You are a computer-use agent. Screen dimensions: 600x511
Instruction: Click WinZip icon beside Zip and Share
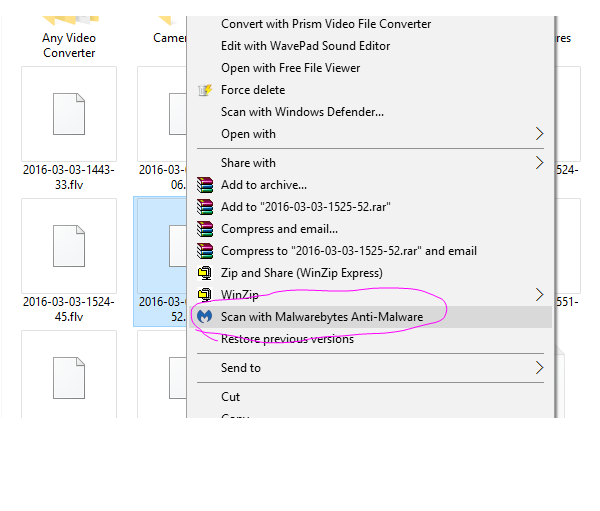click(x=205, y=273)
